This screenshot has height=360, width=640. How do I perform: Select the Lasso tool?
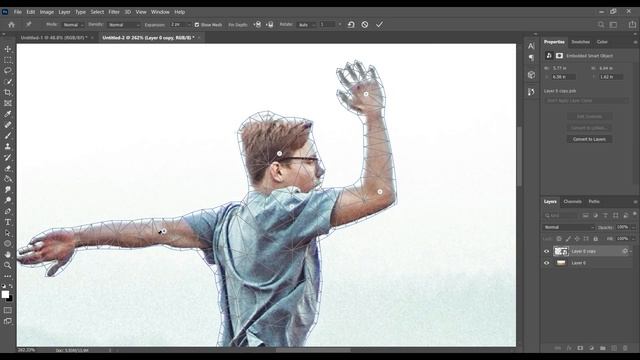8,71
